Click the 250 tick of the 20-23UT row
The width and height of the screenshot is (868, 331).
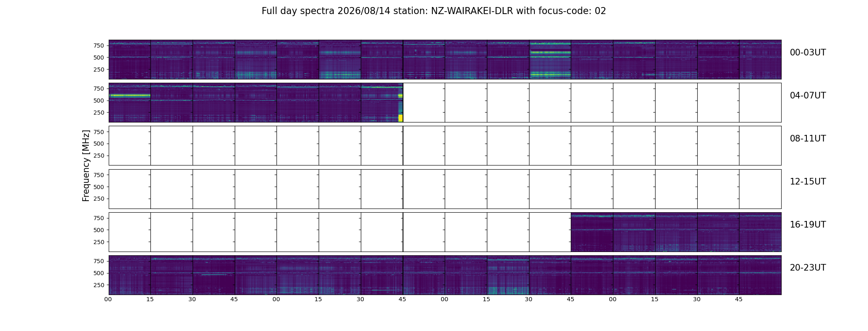98,285
